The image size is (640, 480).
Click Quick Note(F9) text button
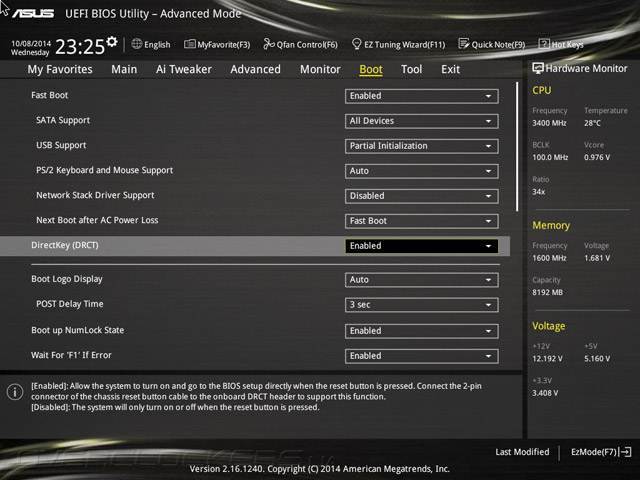click(498, 44)
